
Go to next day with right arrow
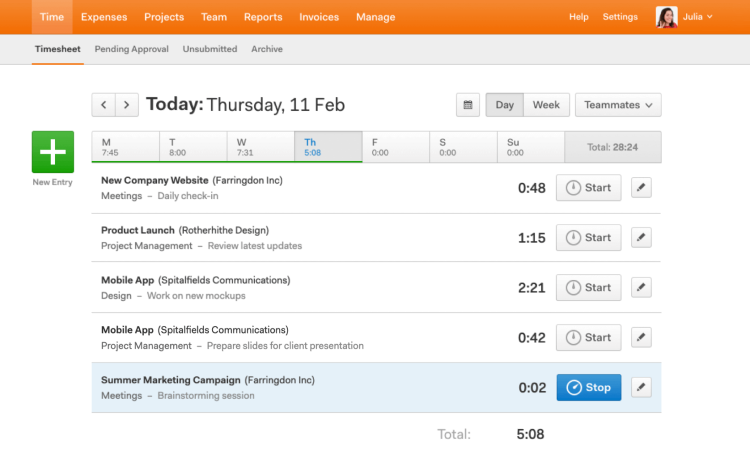coord(127,105)
